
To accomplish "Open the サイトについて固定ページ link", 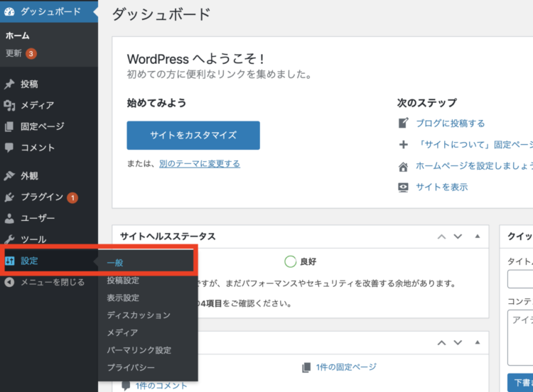I will click(x=475, y=145).
